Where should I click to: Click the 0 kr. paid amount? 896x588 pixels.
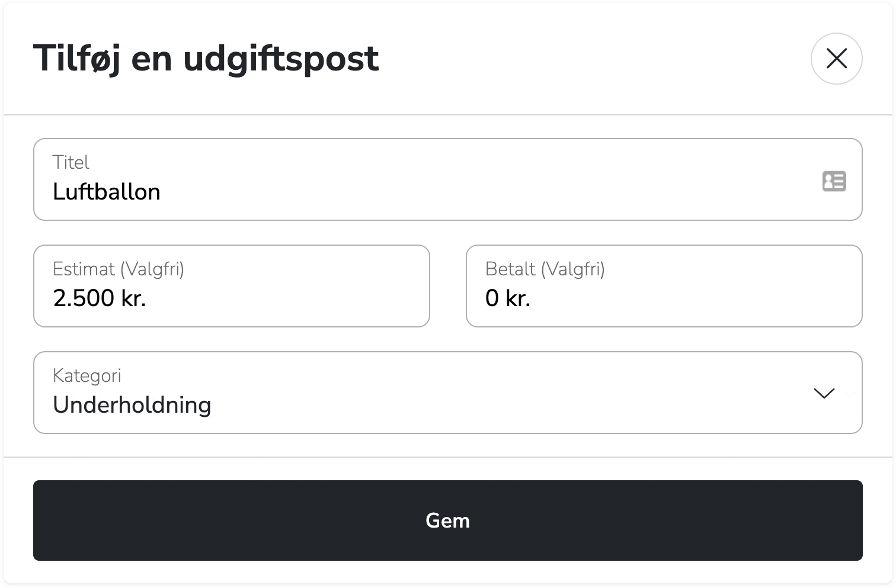tap(508, 298)
